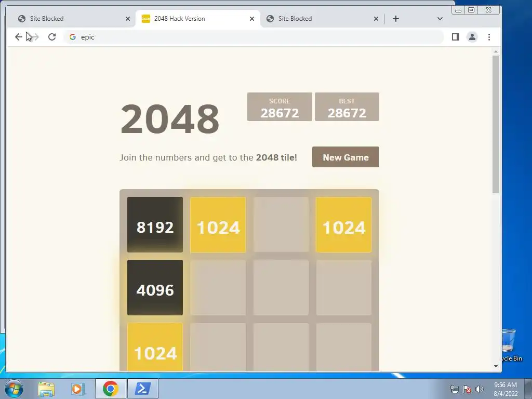Open PowerShell from the taskbar
Viewport: 532px width, 399px height.
[x=142, y=389]
